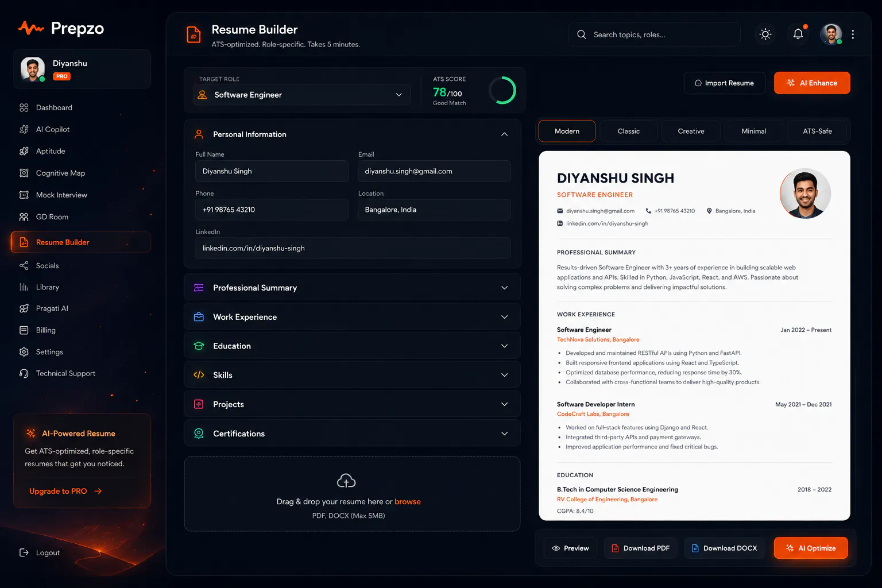Click the Work Experience briefcase icon
The width and height of the screenshot is (882, 588).
point(199,317)
